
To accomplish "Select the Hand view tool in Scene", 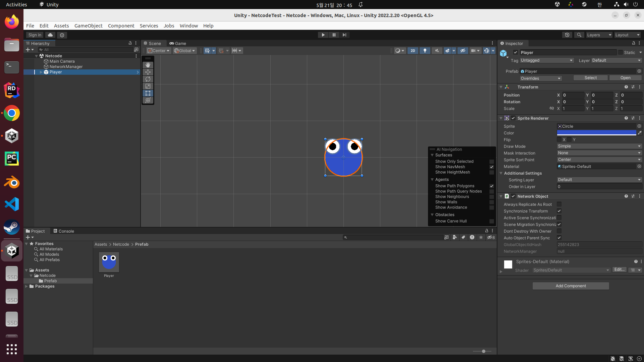I will click(x=148, y=65).
